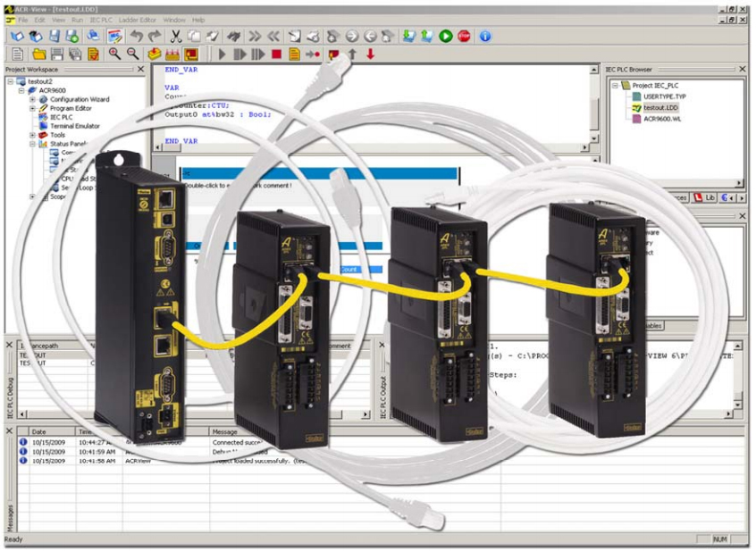Click the circled right arrow navigation icon

[x=352, y=36]
